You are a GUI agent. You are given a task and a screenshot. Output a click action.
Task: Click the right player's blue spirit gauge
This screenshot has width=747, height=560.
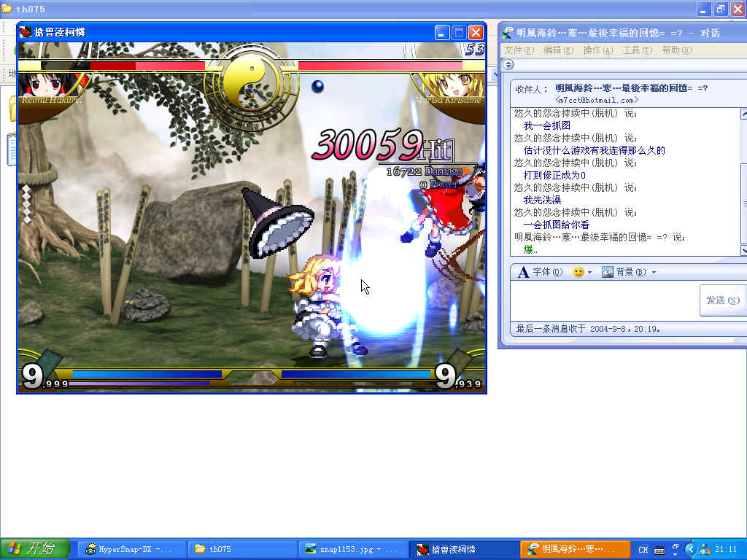[x=356, y=374]
